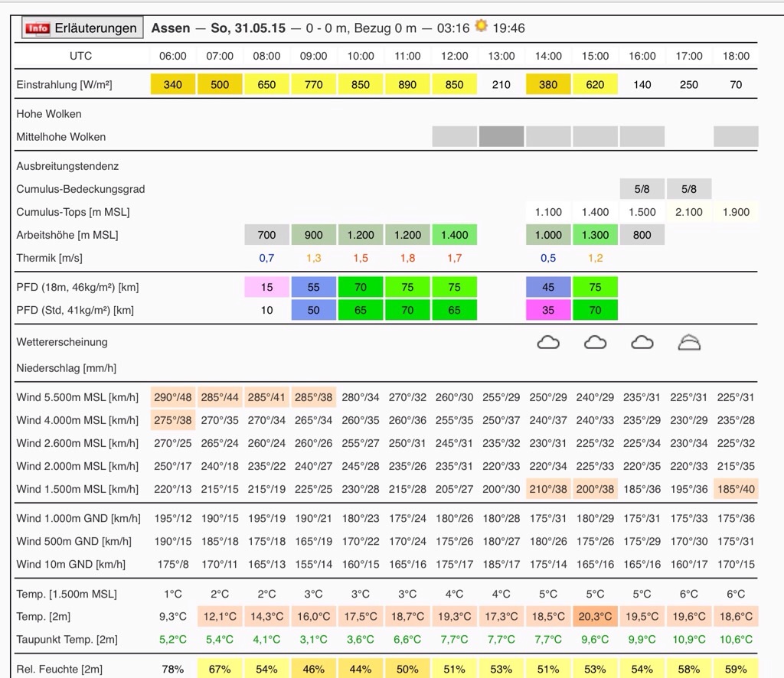Click dew point value 5,2°C

pos(172,640)
